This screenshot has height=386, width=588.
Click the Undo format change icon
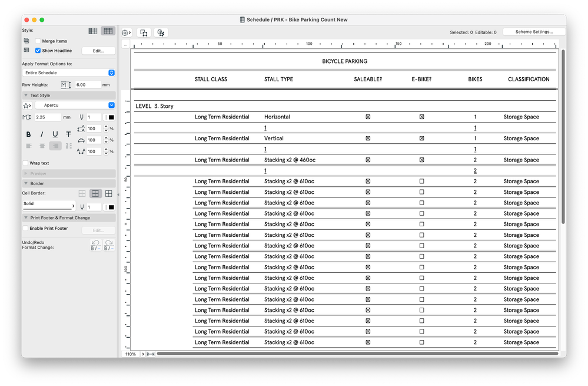point(95,245)
